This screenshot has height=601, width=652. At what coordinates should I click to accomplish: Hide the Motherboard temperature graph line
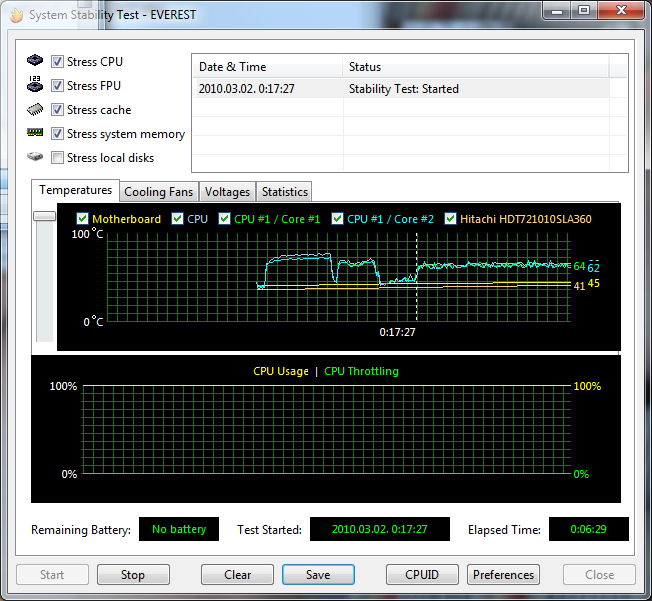click(x=82, y=219)
